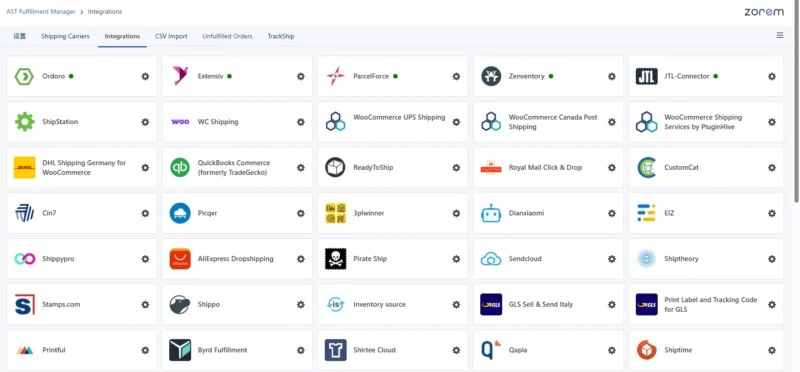The image size is (800, 372).
Task: Open Byrd Fulfillment settings gear
Action: click(301, 350)
